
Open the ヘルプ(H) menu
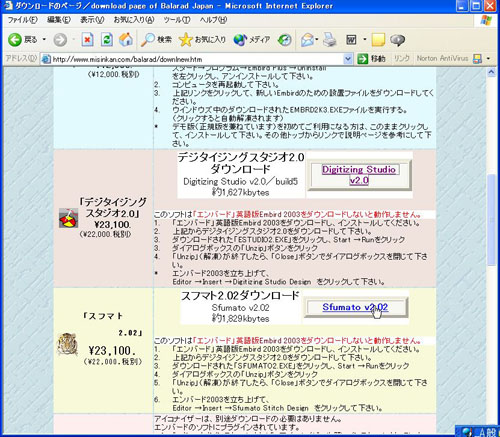pos(213,20)
